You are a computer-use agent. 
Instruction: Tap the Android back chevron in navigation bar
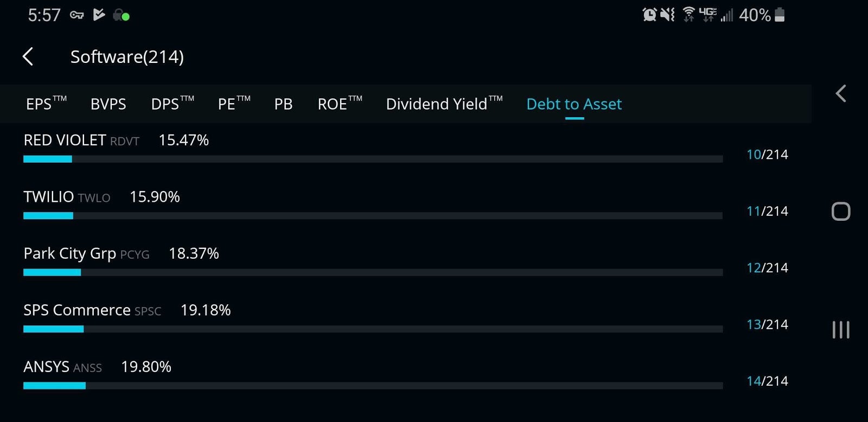840,93
